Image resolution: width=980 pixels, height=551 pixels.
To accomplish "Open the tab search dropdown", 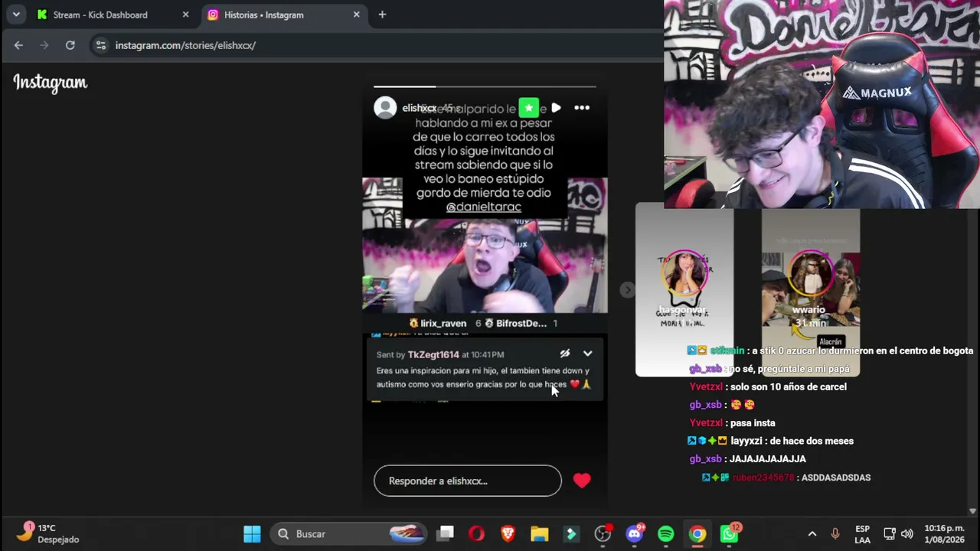I will click(x=16, y=15).
